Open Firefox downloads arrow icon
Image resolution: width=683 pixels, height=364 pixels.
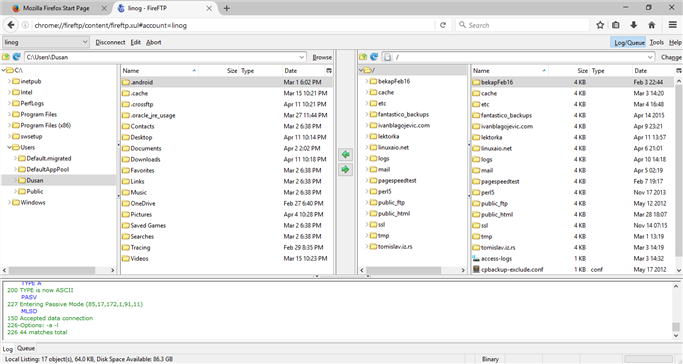click(x=633, y=25)
